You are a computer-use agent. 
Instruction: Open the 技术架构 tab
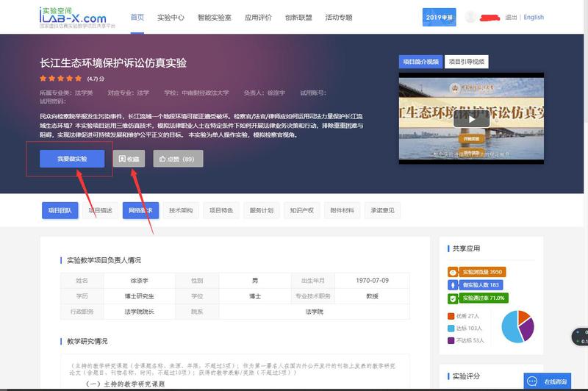point(180,210)
